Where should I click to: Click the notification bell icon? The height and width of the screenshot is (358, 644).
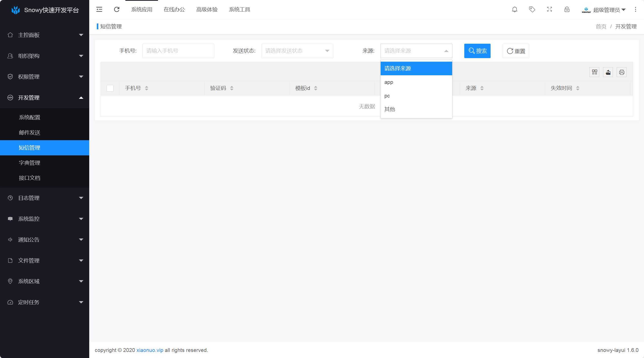click(x=515, y=10)
